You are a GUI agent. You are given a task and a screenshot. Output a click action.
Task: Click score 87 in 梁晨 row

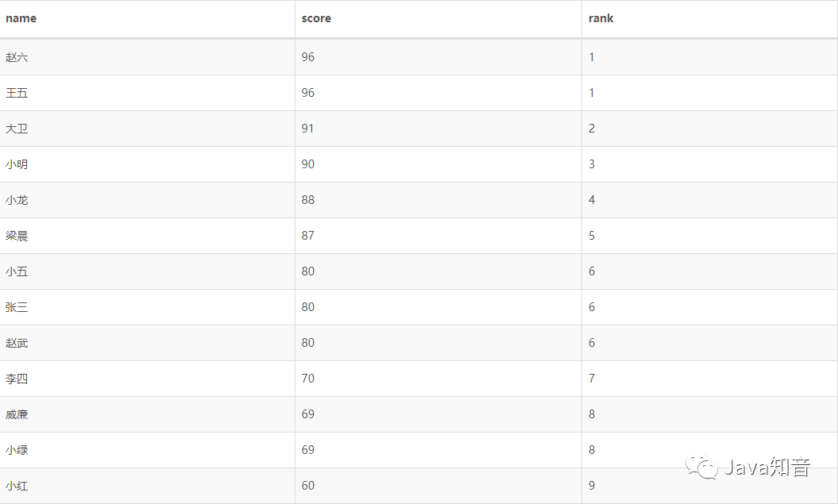(308, 236)
